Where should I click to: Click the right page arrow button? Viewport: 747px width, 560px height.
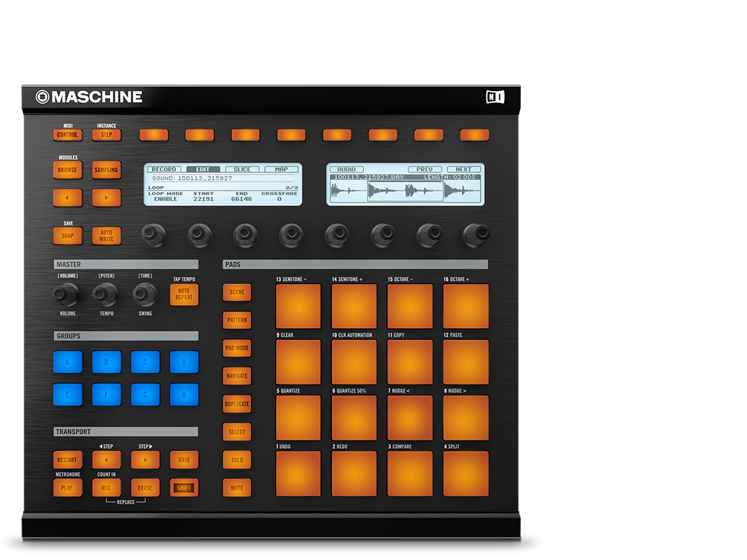pyautogui.click(x=106, y=197)
